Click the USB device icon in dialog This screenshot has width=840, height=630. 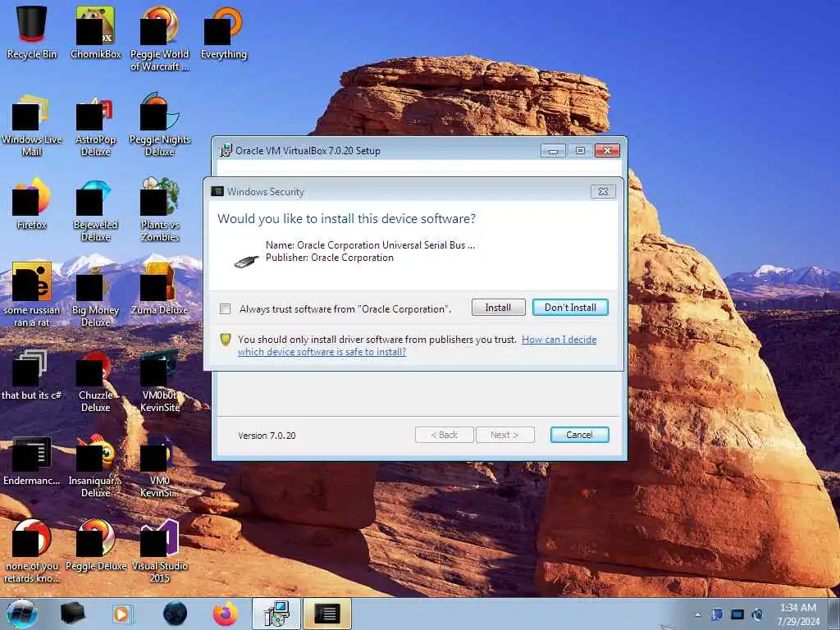click(x=246, y=262)
